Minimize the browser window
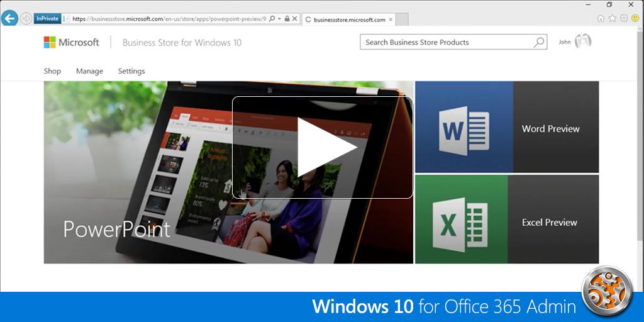 tap(588, 4)
